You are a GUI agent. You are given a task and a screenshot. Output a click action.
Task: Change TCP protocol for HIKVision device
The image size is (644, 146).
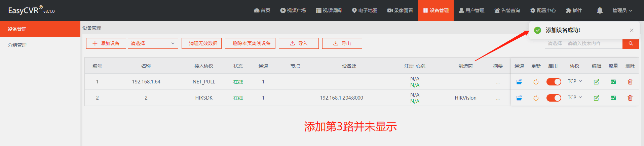575,98
